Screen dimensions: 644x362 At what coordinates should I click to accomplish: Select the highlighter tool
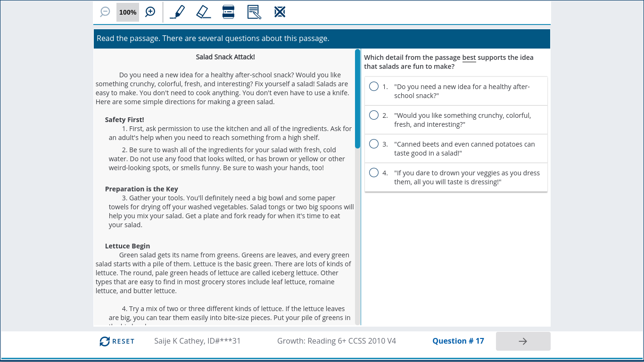tap(177, 12)
